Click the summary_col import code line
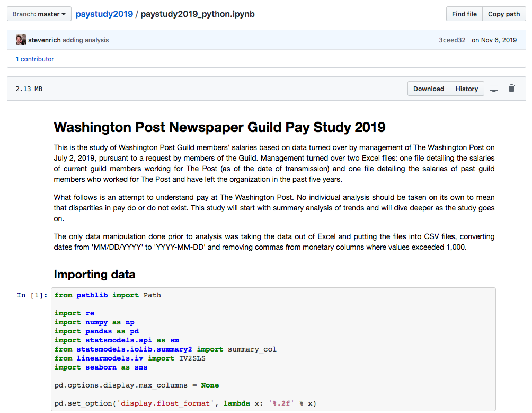532x413 pixels. pos(165,349)
